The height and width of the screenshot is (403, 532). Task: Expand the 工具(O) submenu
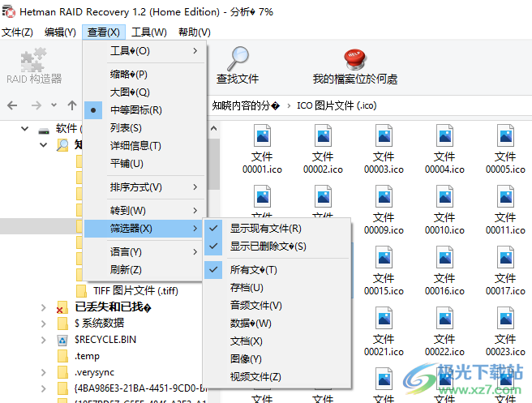tap(144, 51)
